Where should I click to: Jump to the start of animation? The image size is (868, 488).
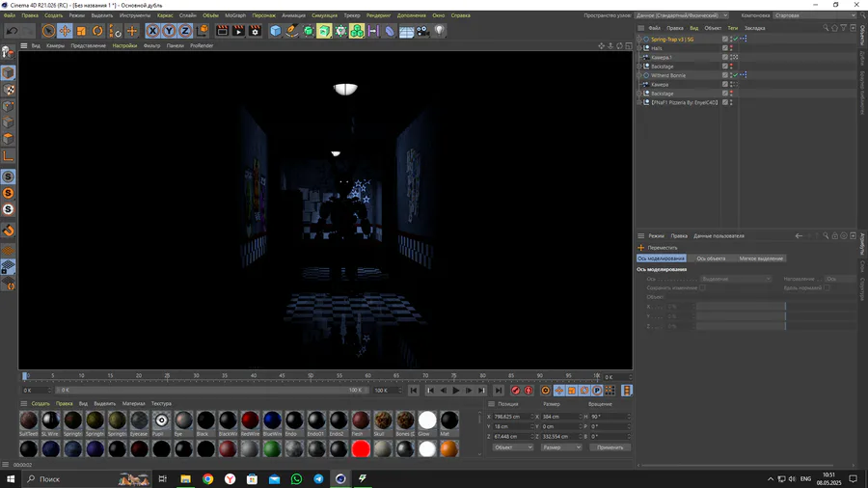[414, 391]
